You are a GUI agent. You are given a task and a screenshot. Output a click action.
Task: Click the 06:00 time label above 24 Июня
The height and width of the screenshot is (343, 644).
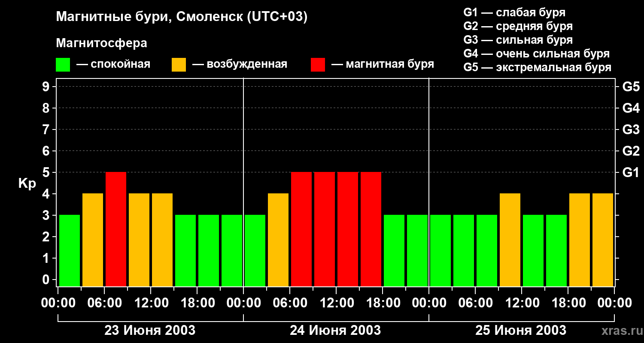pos(290,303)
